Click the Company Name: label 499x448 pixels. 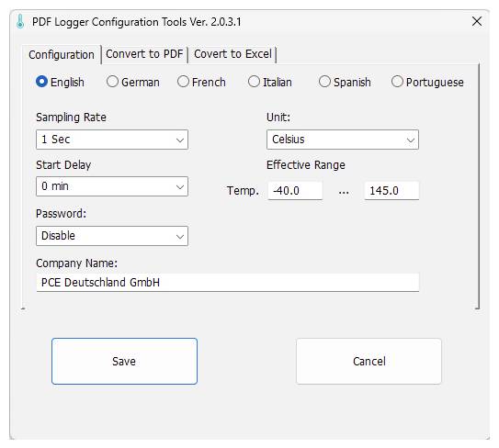[76, 263]
